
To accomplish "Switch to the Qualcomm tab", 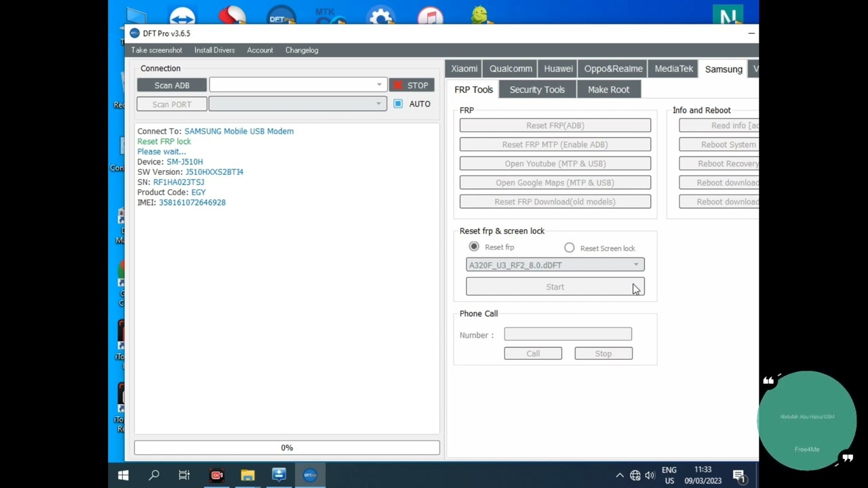I will click(511, 68).
